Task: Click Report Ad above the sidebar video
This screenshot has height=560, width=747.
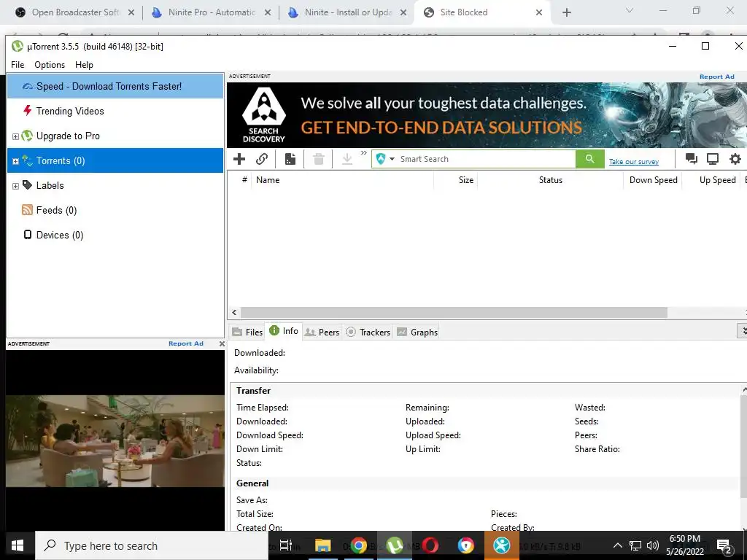Action: [x=186, y=343]
